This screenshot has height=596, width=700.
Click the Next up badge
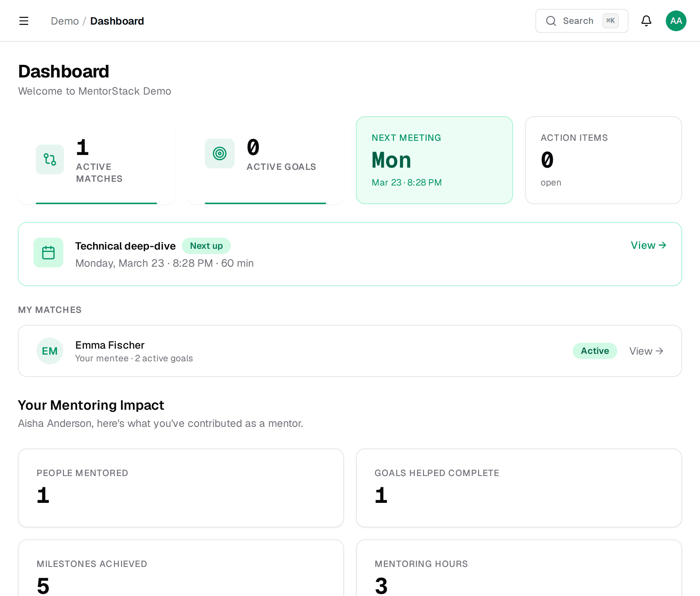[x=206, y=246]
